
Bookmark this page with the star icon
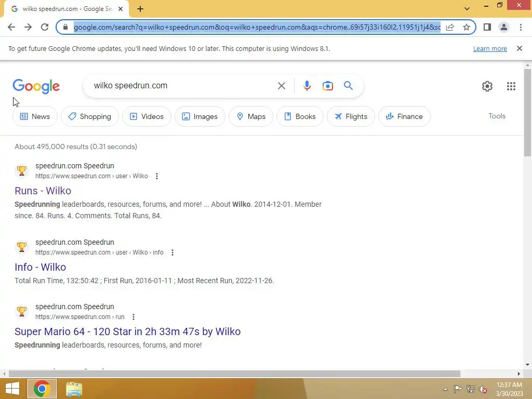pos(467,27)
